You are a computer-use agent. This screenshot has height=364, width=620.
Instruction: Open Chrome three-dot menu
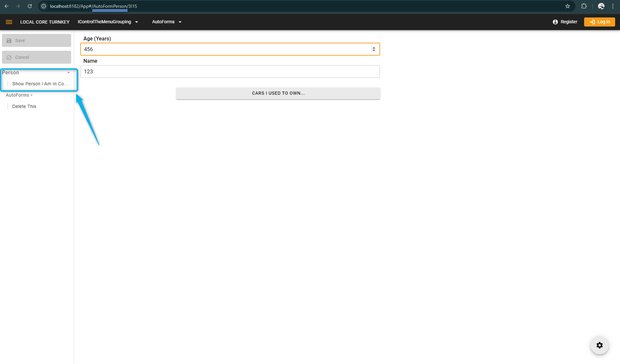[x=613, y=6]
